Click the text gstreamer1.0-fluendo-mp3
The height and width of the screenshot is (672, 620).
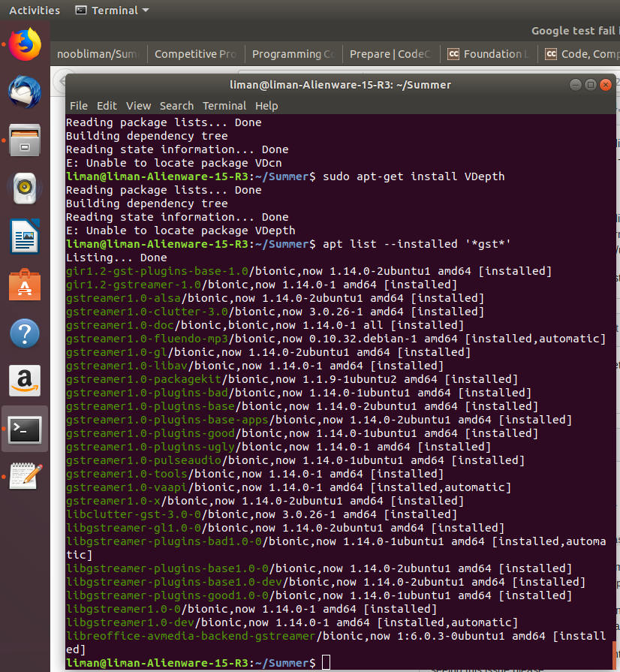click(x=147, y=339)
